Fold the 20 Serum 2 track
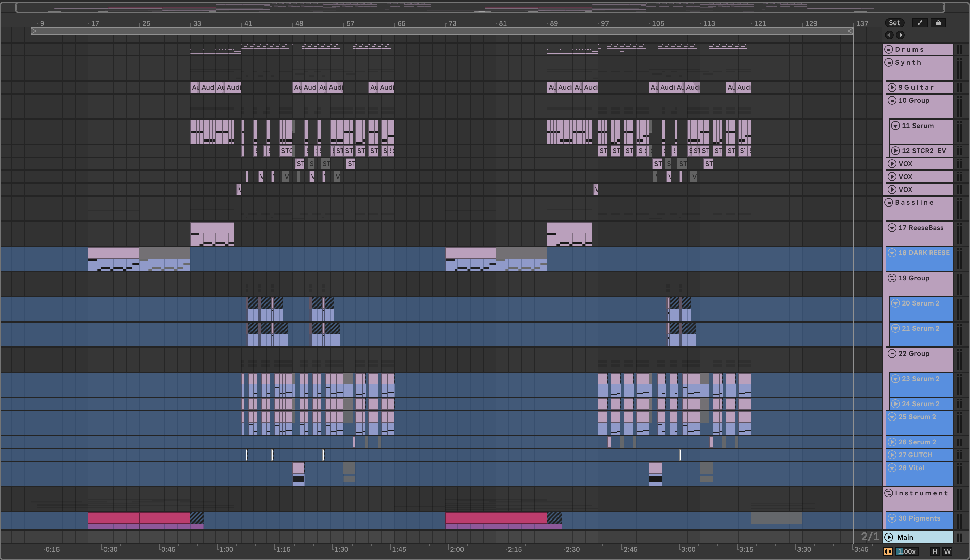 click(895, 303)
